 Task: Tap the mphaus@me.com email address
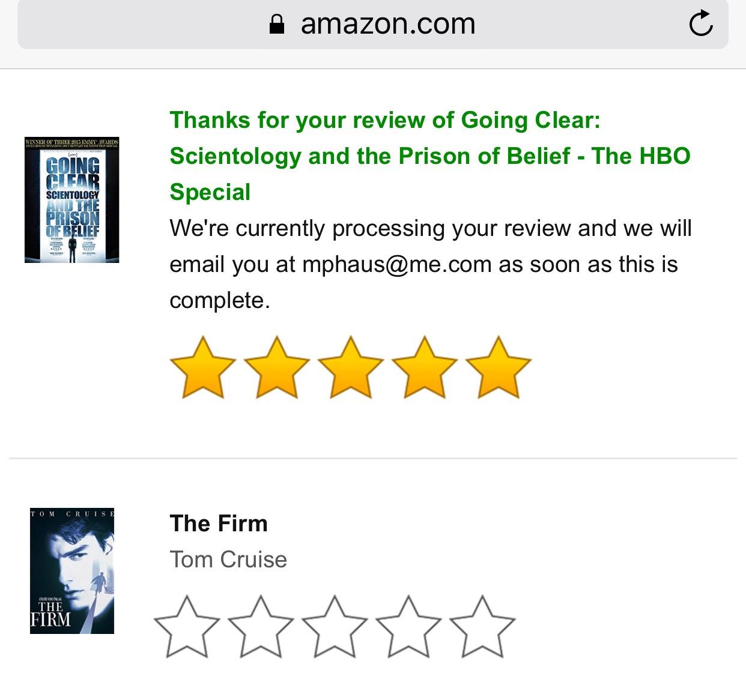click(396, 265)
